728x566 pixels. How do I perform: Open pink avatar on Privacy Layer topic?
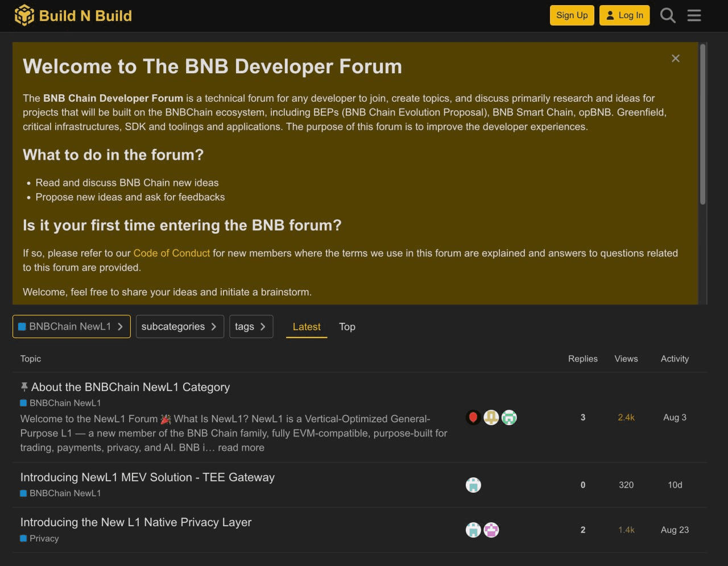(x=491, y=530)
